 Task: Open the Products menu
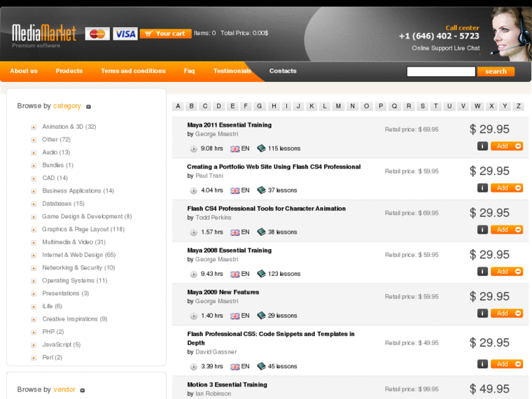[x=70, y=71]
